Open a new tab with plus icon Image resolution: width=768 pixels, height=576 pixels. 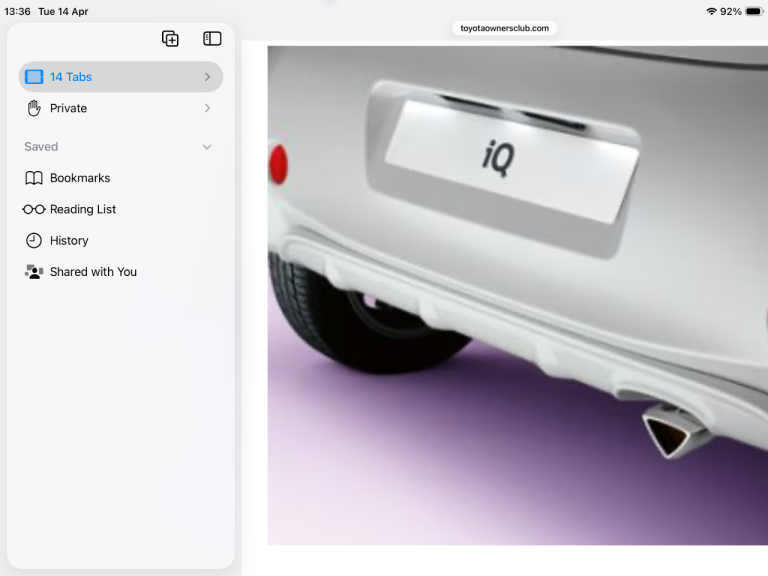[x=170, y=39]
